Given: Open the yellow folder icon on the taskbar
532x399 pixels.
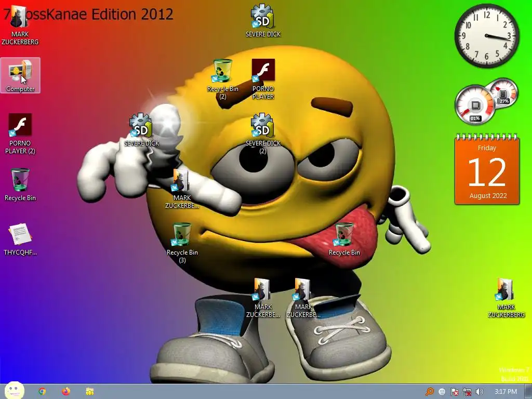Looking at the screenshot, I should (89, 392).
